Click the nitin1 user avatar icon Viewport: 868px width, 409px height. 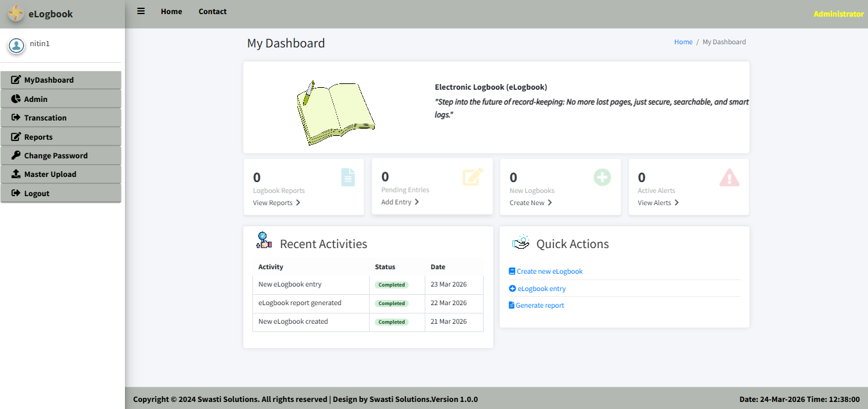[16, 45]
